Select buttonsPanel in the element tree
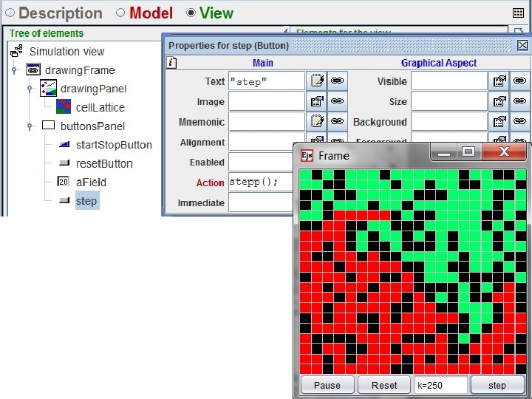The height and width of the screenshot is (399, 532). [x=92, y=126]
